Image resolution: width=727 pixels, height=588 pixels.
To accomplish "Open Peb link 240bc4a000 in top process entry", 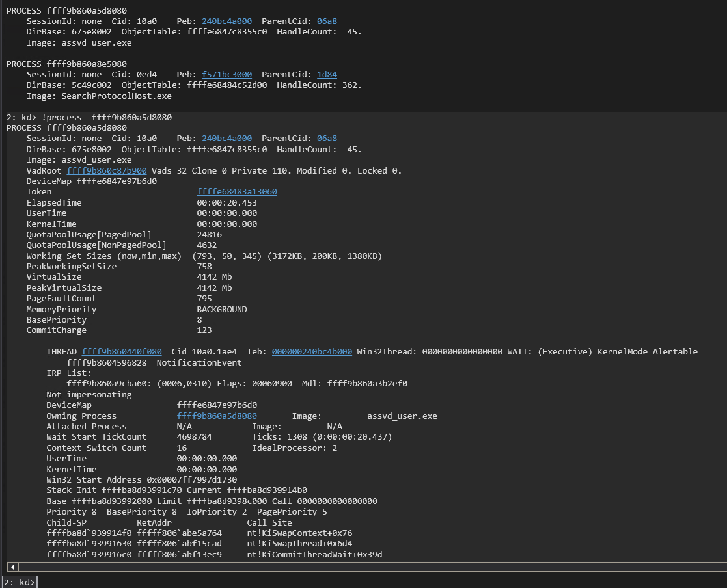I will click(226, 21).
